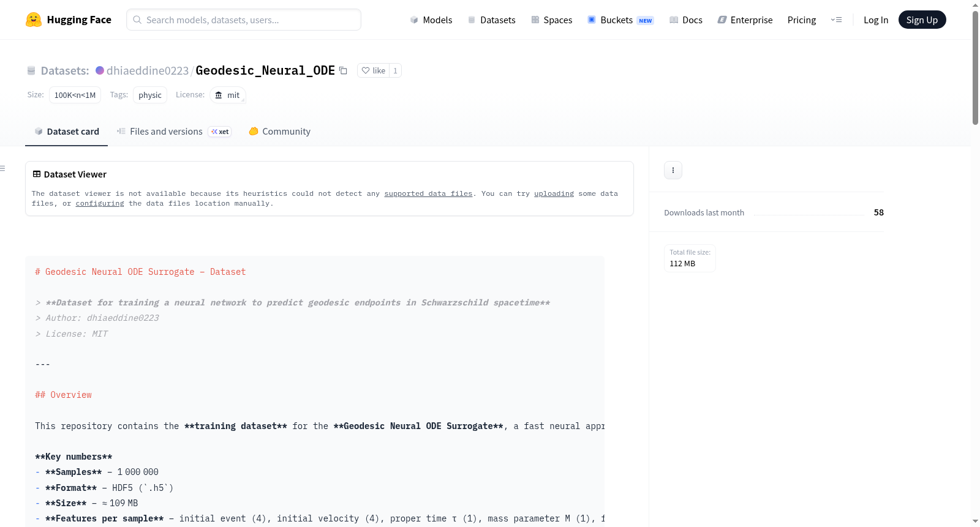Open the uploading link
Screen dimensions: 980x527
[554, 193]
